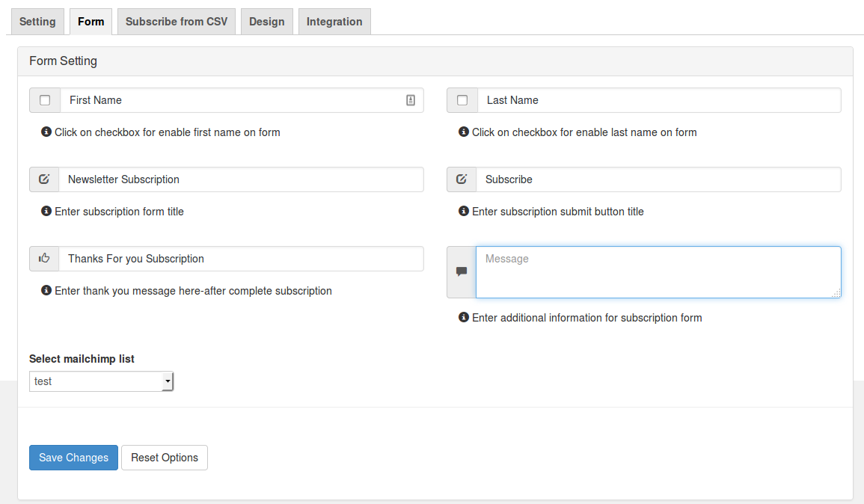Viewport: 864px width, 504px height.
Task: Click the Save Changes button
Action: pyautogui.click(x=73, y=458)
